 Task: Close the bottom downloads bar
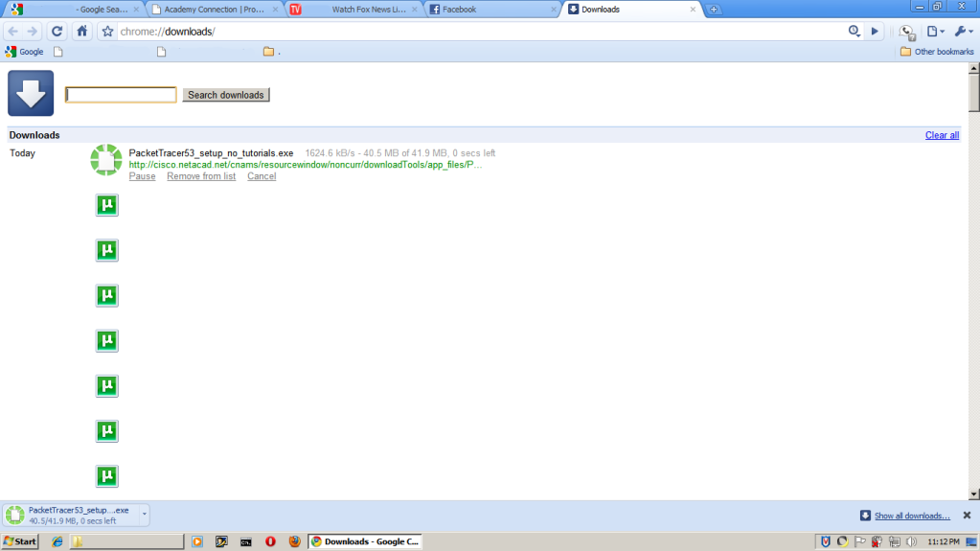(967, 515)
